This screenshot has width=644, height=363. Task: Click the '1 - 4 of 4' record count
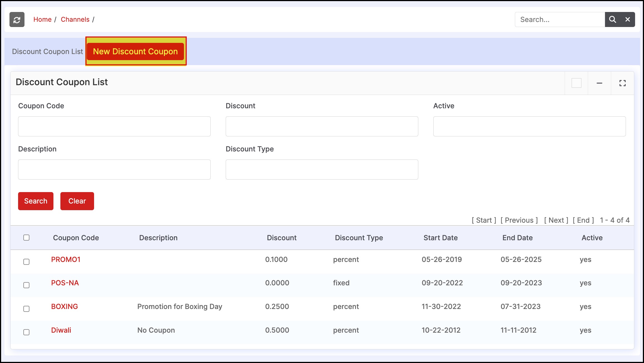614,220
